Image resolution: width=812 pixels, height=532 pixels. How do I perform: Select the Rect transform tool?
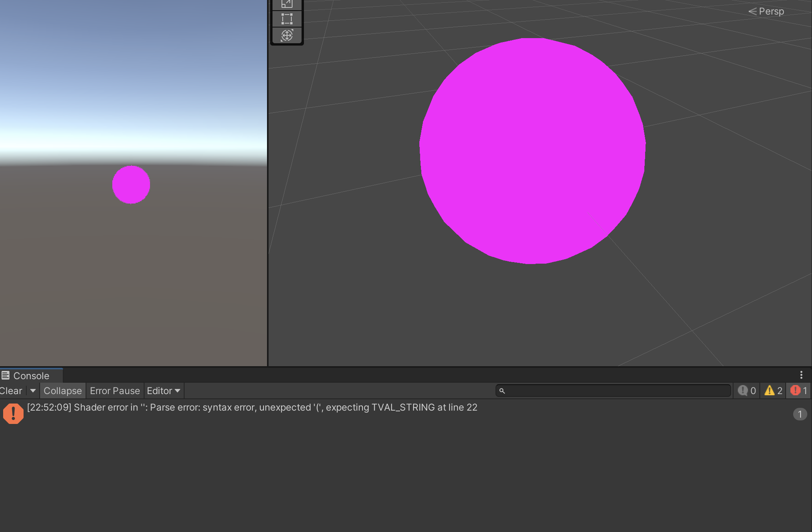pyautogui.click(x=287, y=19)
